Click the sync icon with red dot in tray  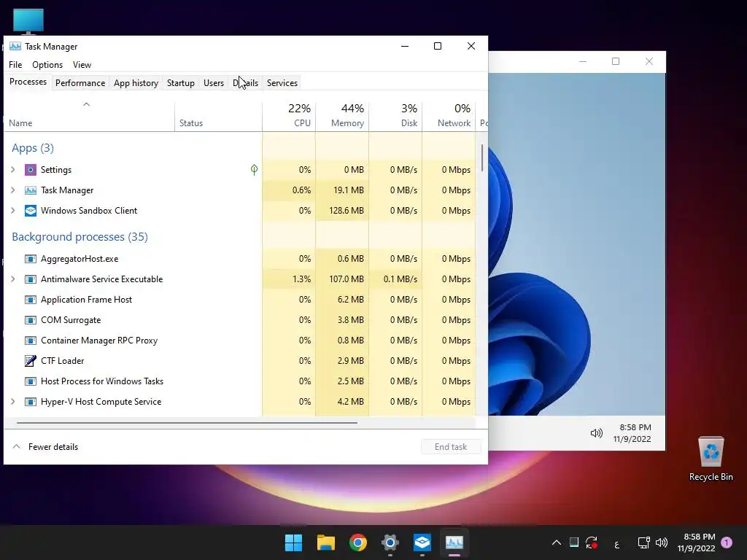click(592, 542)
